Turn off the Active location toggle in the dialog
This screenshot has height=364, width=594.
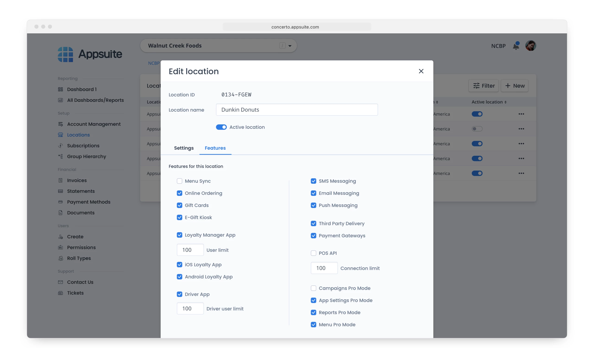(221, 127)
